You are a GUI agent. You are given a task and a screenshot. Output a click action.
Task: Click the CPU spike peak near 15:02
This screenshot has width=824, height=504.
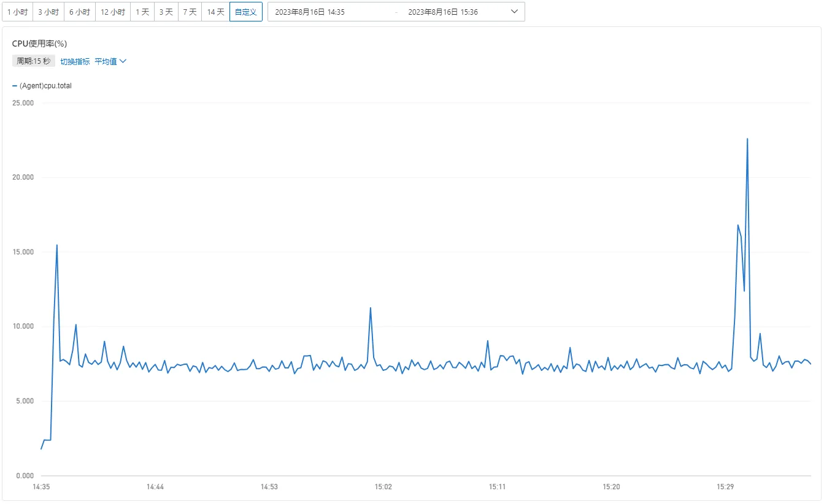pyautogui.click(x=371, y=308)
